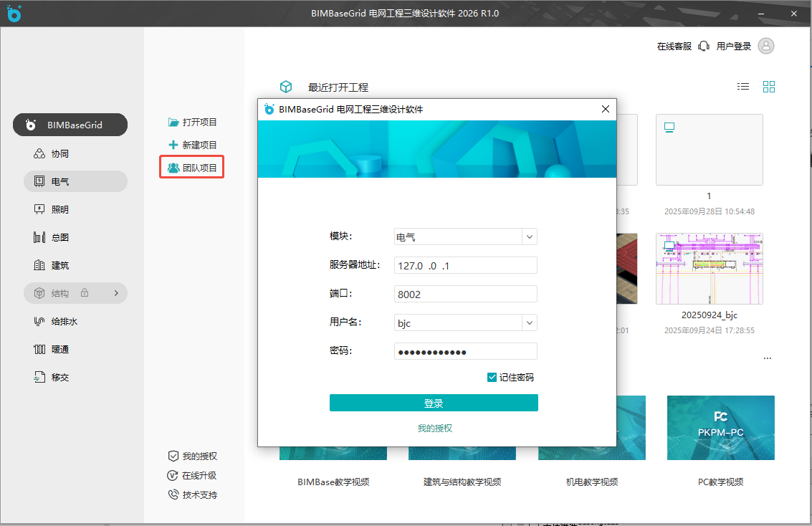Click the 建筑 building icon

39,265
